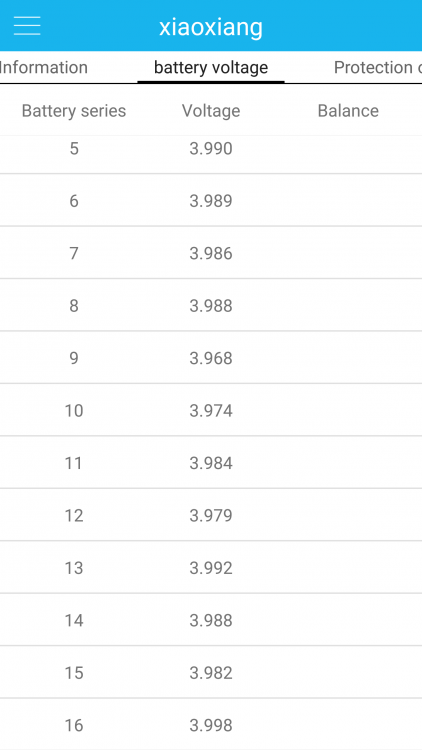Select the 3.989 voltage of cell 6

211,201
